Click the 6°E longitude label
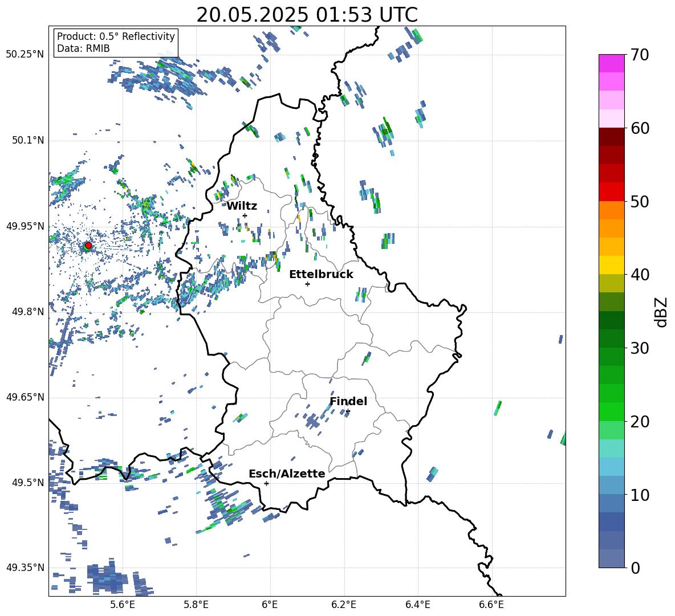This screenshot has width=675, height=616. tap(270, 605)
